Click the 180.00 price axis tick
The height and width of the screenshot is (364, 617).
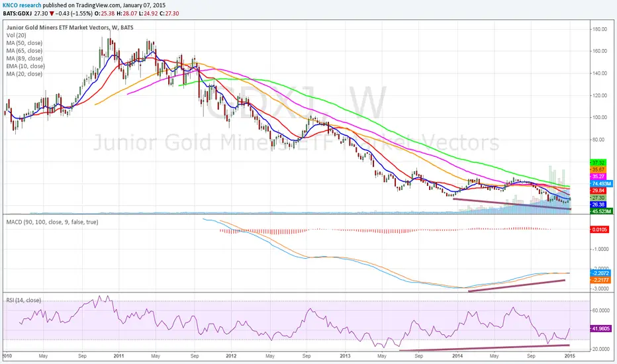599,29
